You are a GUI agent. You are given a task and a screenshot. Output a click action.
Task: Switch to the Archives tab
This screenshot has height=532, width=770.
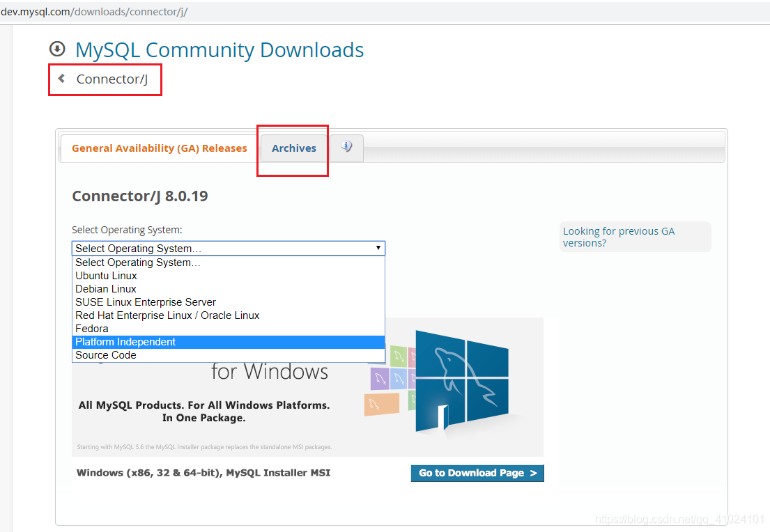point(293,148)
